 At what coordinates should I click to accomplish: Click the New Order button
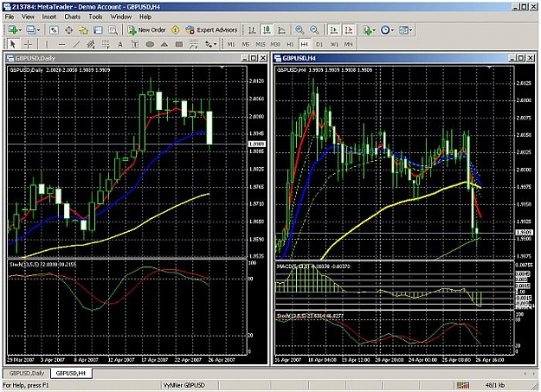(147, 30)
